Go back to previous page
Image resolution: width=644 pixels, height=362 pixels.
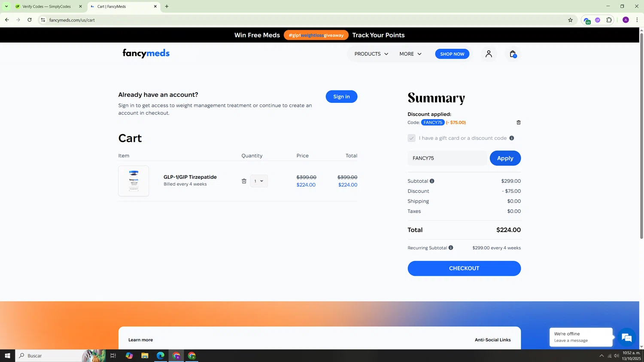pyautogui.click(x=7, y=20)
